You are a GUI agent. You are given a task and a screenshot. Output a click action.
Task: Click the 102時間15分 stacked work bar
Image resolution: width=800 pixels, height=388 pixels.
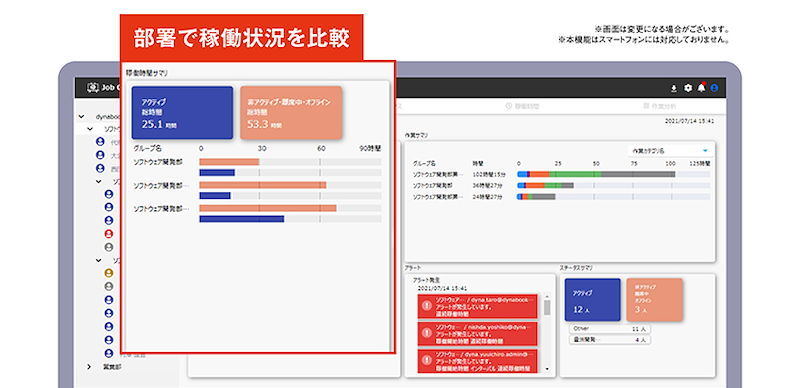point(596,174)
